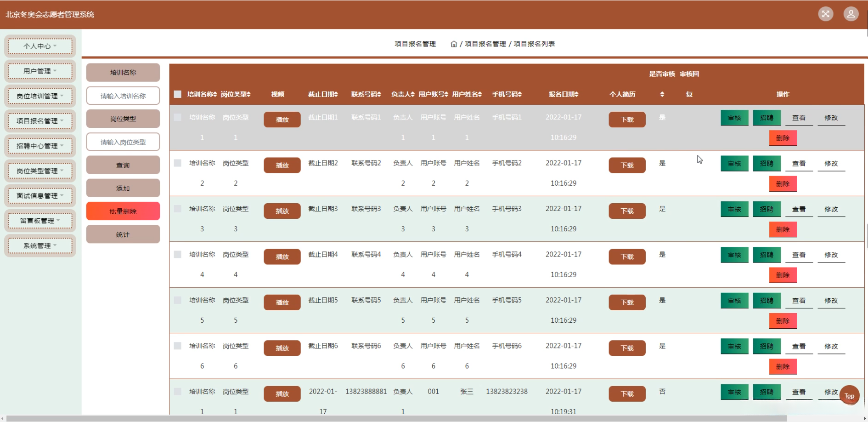Expand the 招聘中心管理 sidebar menu

tap(40, 146)
